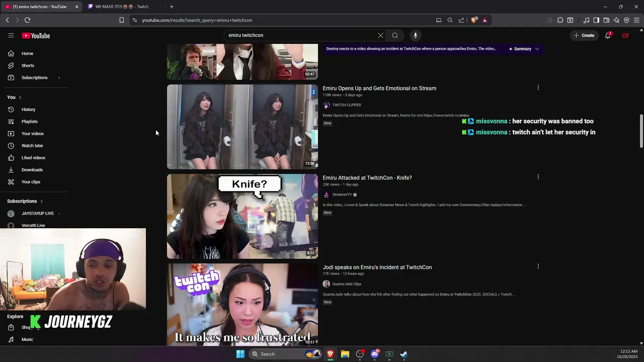Click the magnifier search button
Image resolution: width=644 pixels, height=362 pixels.
coord(395,35)
